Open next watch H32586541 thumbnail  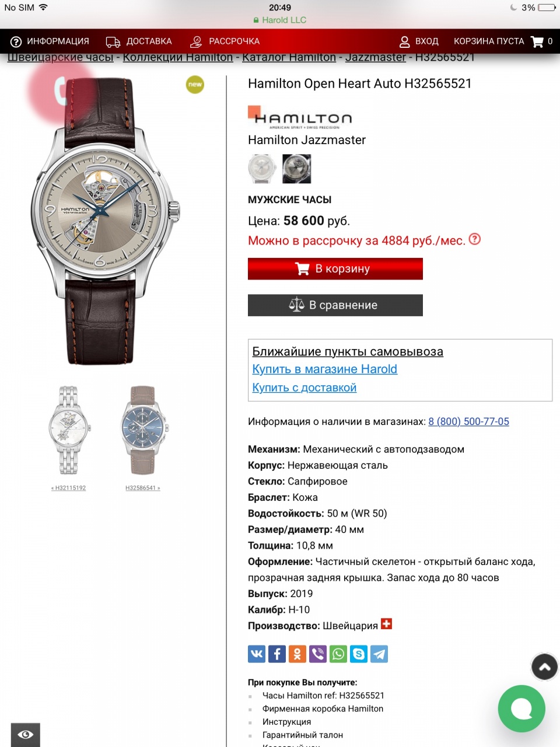coord(143,438)
